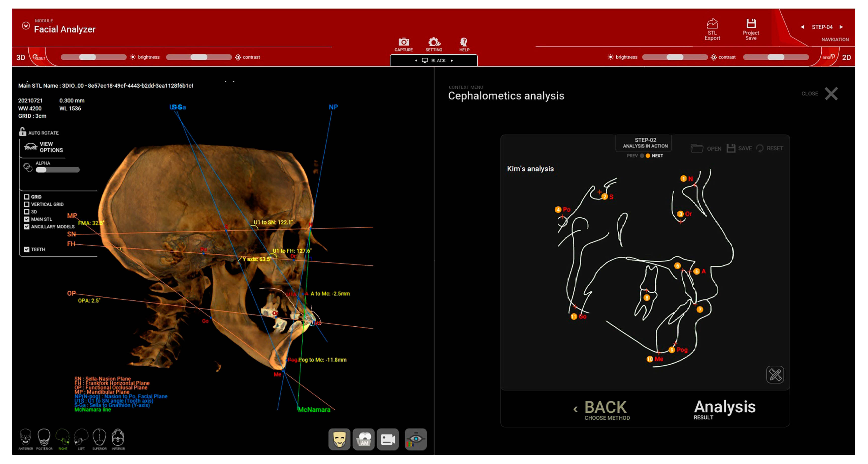Click the video camera record icon
Image resolution: width=868 pixels, height=464 pixels.
[387, 439]
